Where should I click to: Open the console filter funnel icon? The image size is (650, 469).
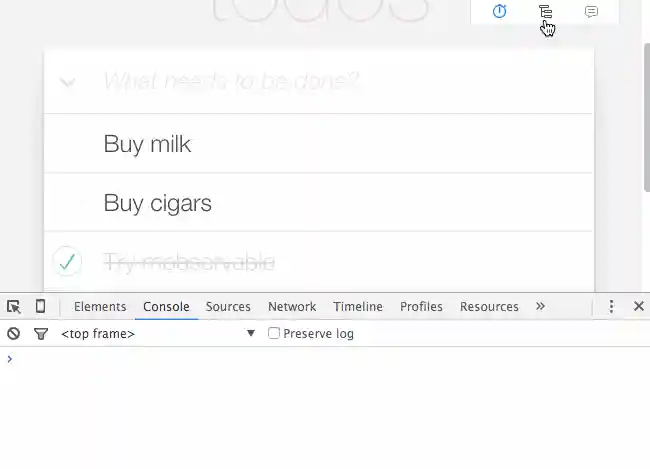click(x=41, y=333)
